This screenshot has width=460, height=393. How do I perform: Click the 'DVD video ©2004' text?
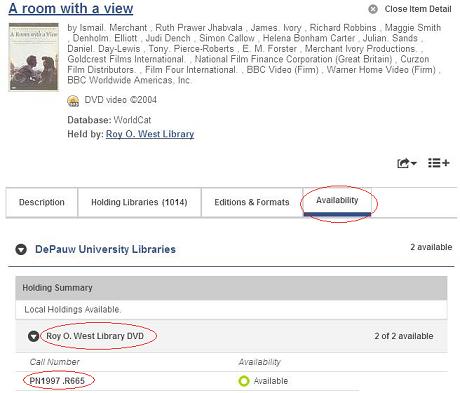pos(120,100)
